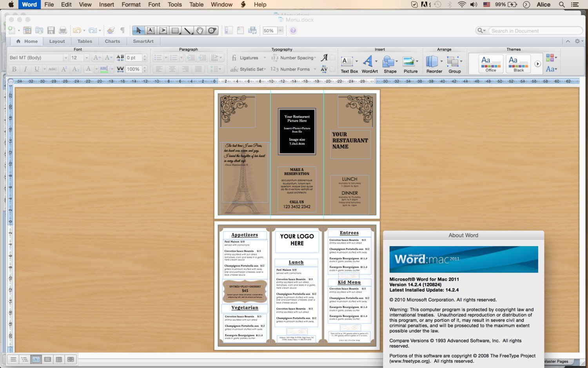
Task: Insert a Text Box from the ribbon
Action: [x=349, y=64]
